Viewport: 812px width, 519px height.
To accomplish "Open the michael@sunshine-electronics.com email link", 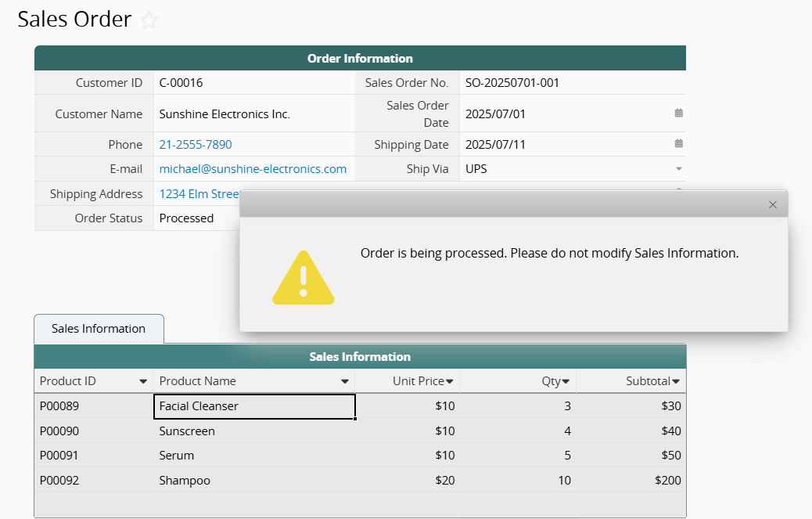I will click(253, 169).
